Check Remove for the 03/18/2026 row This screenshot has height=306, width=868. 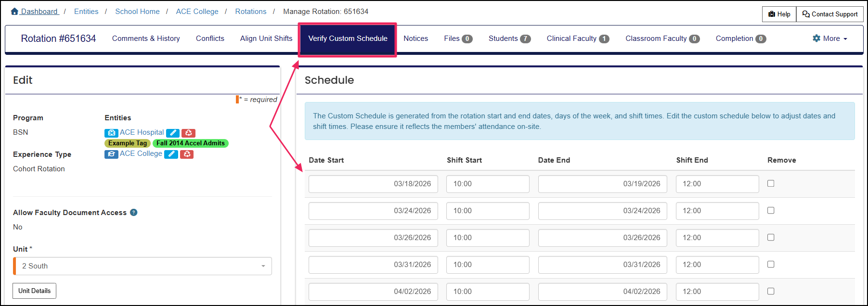click(x=771, y=183)
